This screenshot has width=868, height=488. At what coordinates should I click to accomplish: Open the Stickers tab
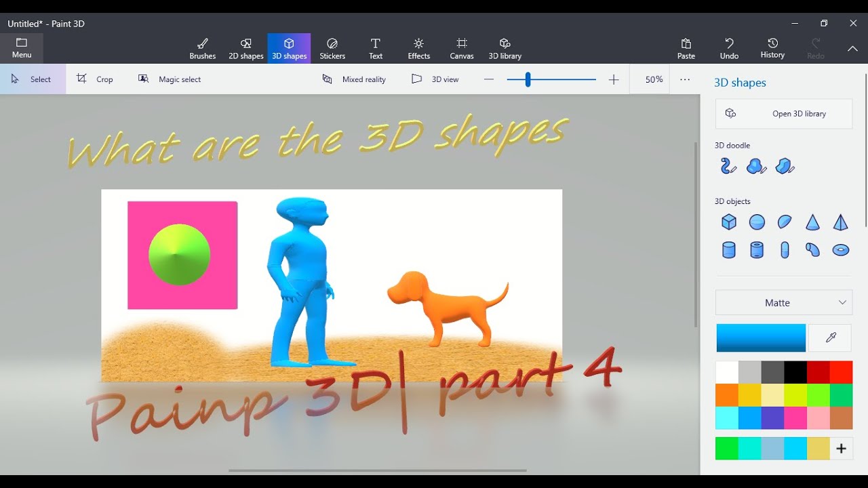coord(332,49)
